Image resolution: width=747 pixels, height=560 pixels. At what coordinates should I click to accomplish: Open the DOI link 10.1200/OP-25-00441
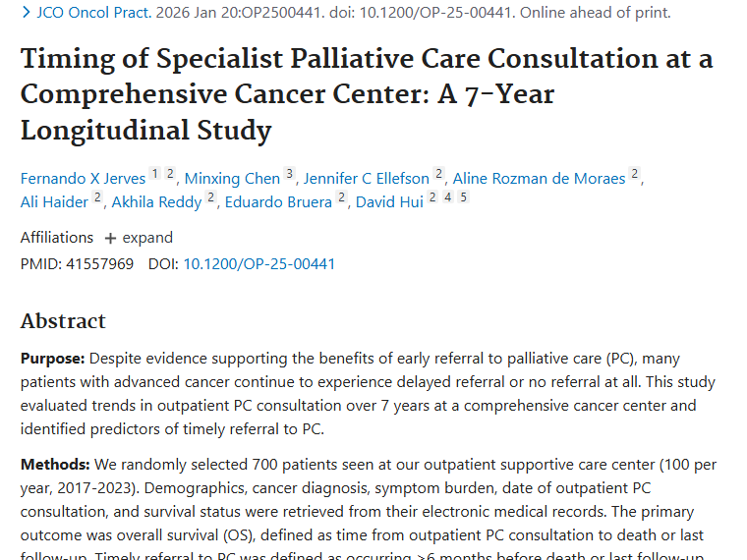point(259,263)
